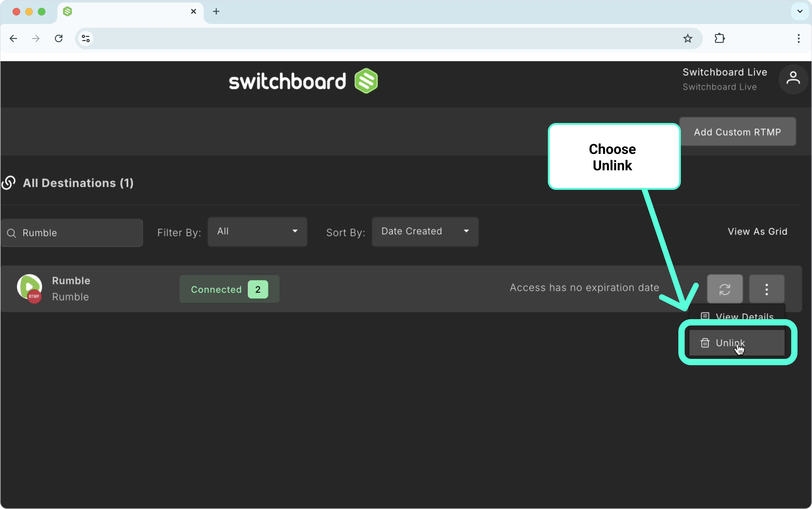812x509 pixels.
Task: Click the Filter By: label
Action: coord(179,233)
